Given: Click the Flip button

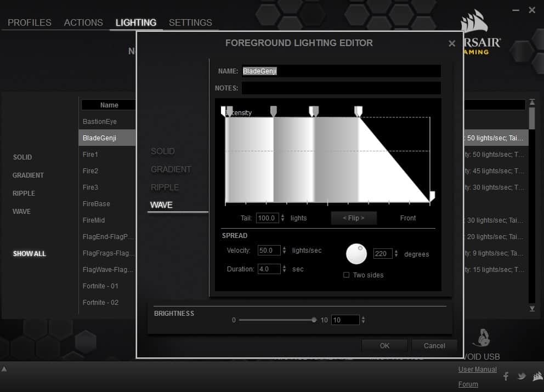Looking at the screenshot, I should click(x=354, y=218).
